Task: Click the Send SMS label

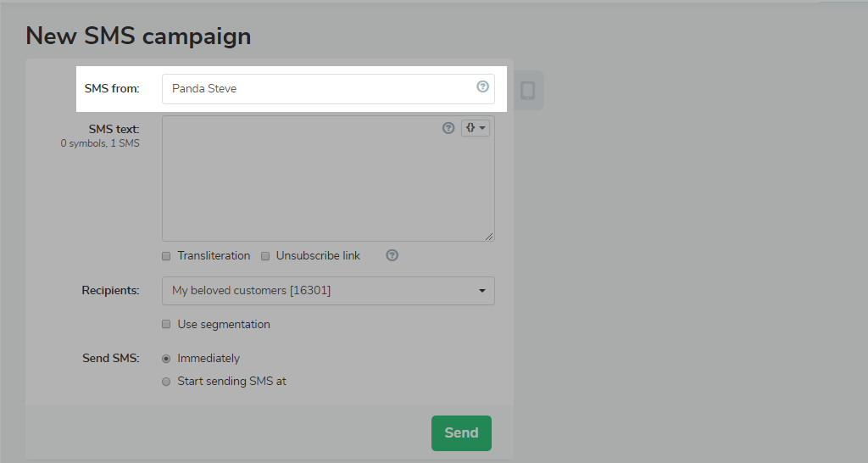Action: point(110,358)
